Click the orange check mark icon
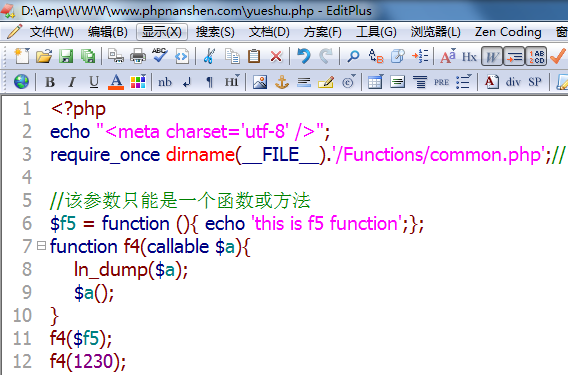This screenshot has width=568, height=375. point(558,56)
